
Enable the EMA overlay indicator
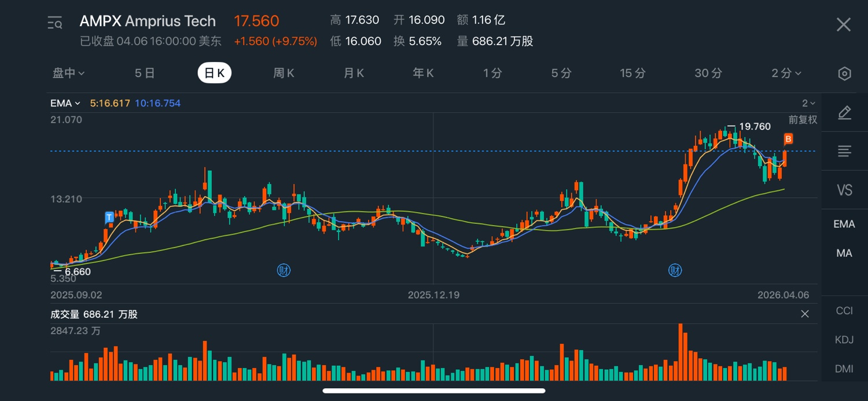(x=844, y=224)
